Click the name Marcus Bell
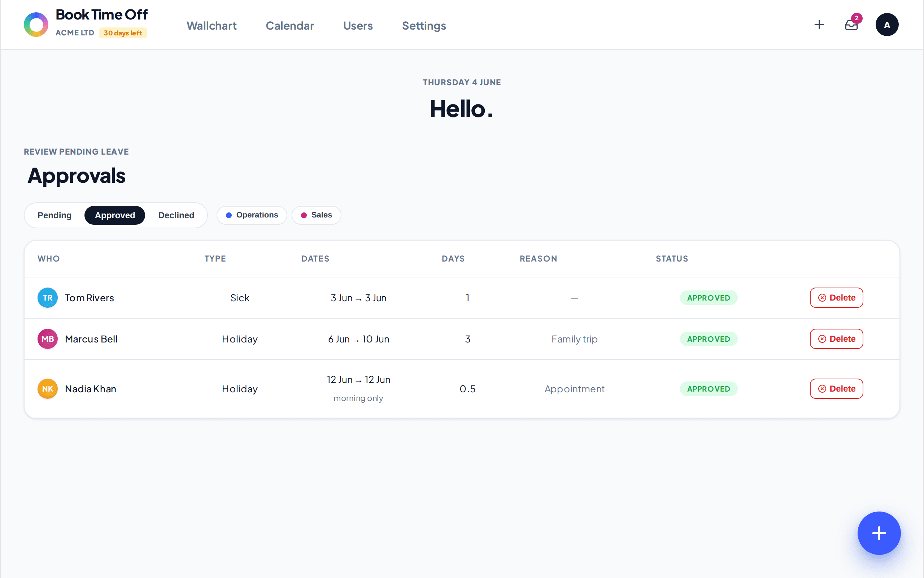Screen dimensions: 924x578 tap(91, 339)
